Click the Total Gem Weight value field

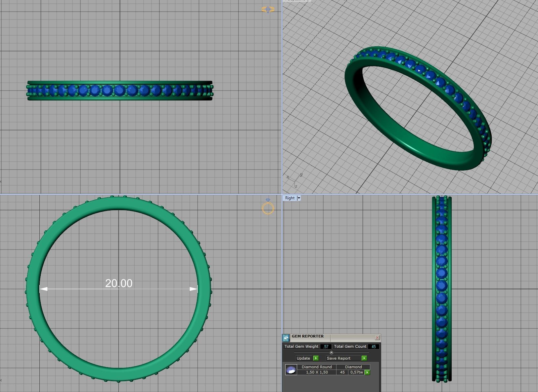point(326,346)
